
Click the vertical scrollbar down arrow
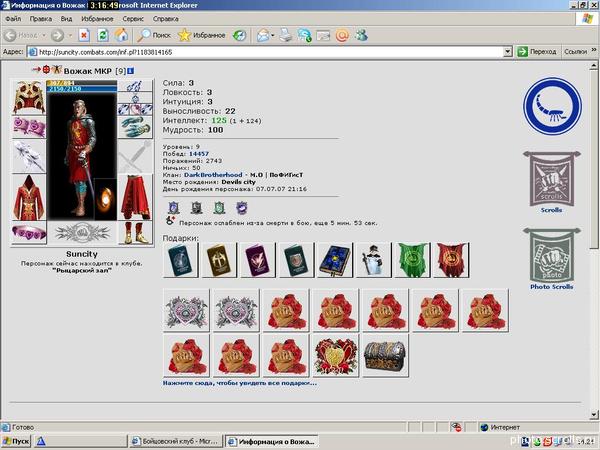593,414
